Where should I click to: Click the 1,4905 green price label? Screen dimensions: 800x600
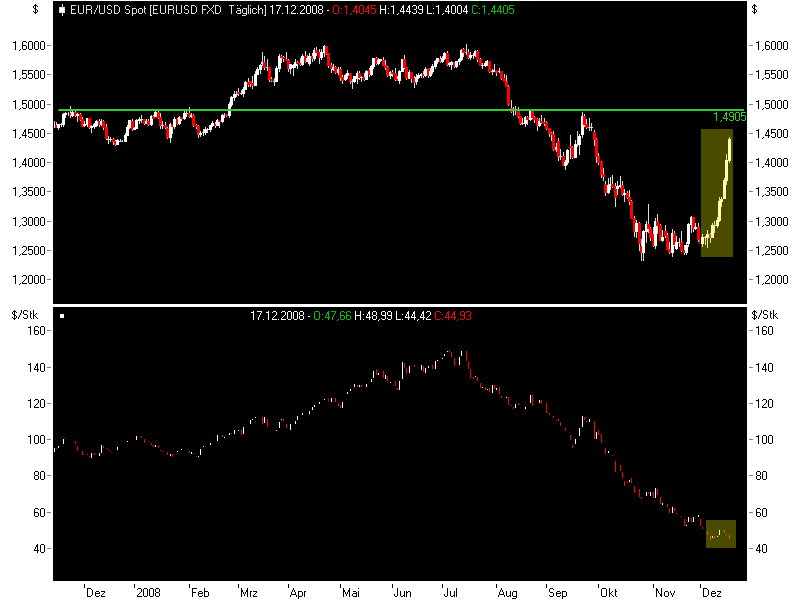pyautogui.click(x=729, y=117)
